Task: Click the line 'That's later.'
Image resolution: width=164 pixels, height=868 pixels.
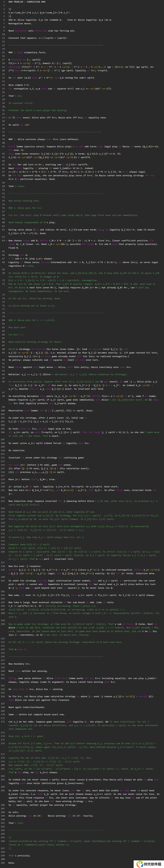Action: [x=17, y=186]
